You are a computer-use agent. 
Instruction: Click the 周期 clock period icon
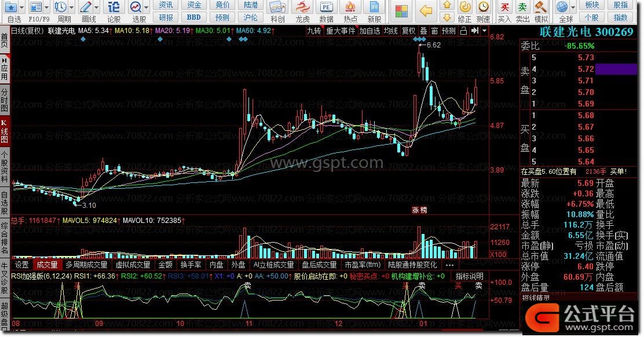coord(61,7)
